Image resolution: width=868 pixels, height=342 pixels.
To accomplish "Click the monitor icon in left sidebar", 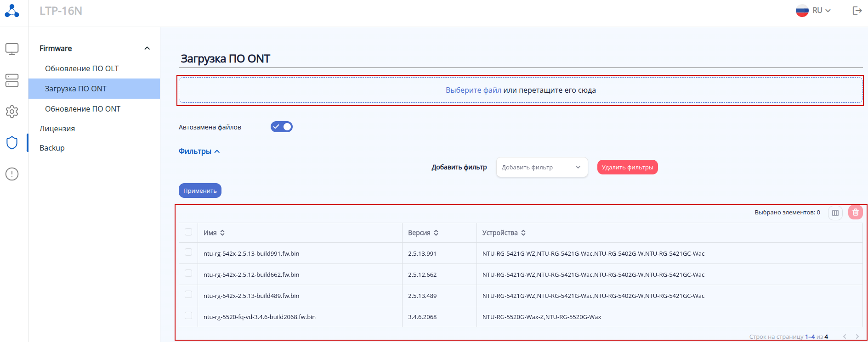I will [x=12, y=49].
